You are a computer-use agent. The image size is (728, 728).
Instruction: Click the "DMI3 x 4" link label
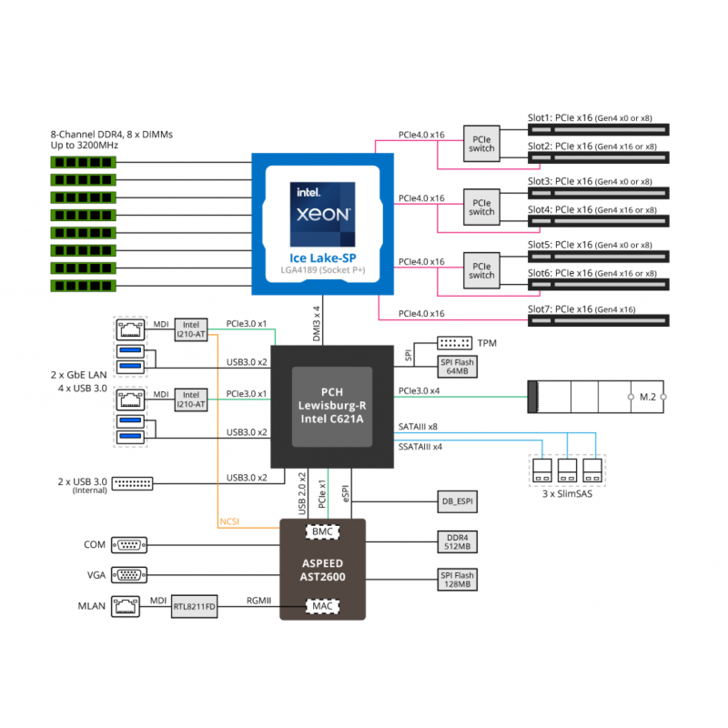click(x=317, y=324)
